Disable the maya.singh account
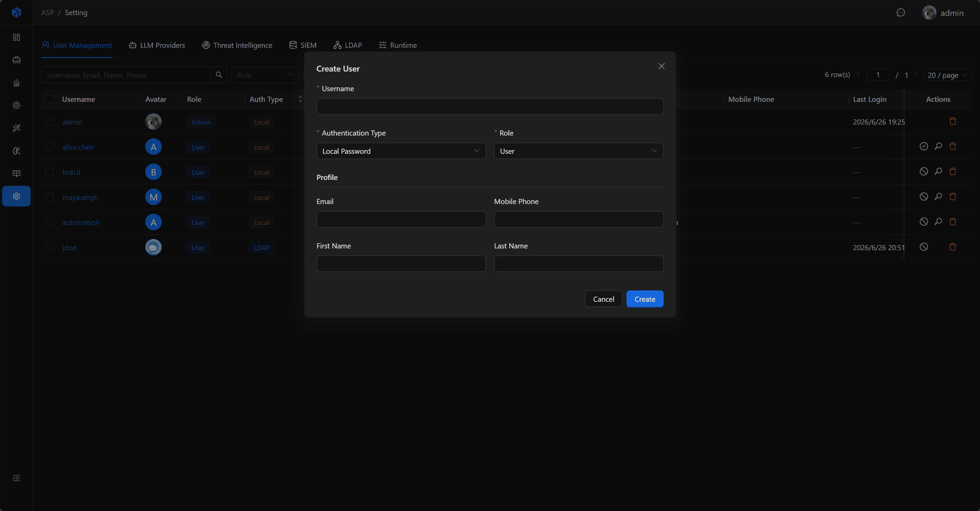 pyautogui.click(x=924, y=196)
